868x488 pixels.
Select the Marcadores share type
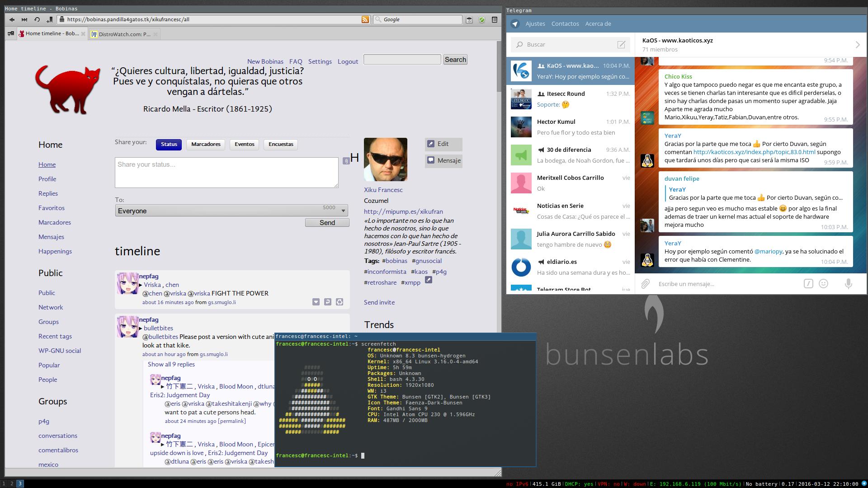[x=206, y=144]
